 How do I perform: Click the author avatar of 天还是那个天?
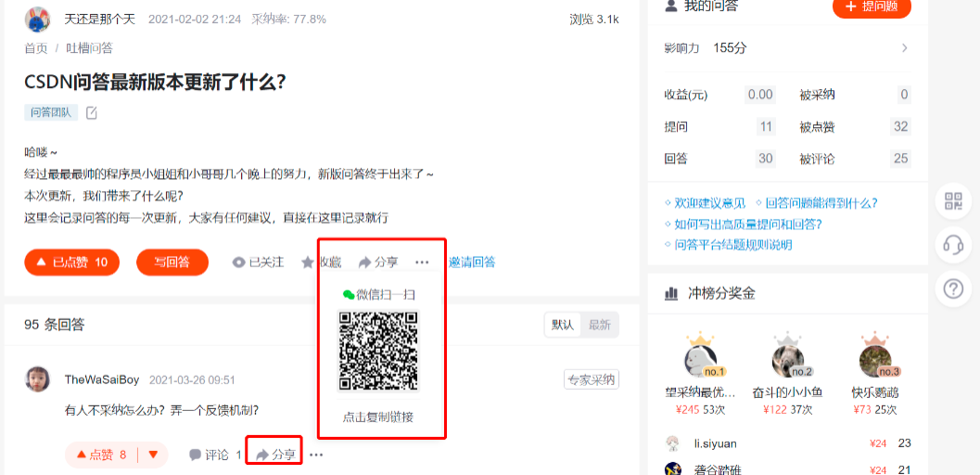[x=37, y=19]
